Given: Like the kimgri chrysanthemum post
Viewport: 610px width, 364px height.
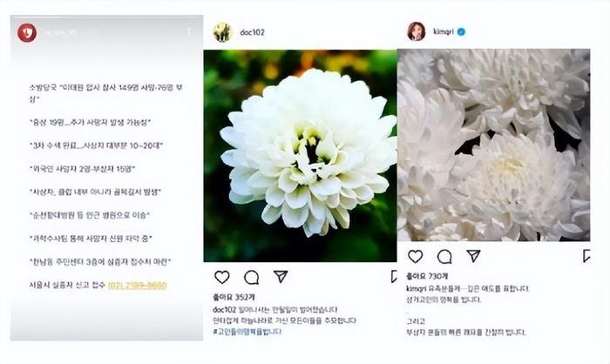Looking at the screenshot, I should pos(415,256).
